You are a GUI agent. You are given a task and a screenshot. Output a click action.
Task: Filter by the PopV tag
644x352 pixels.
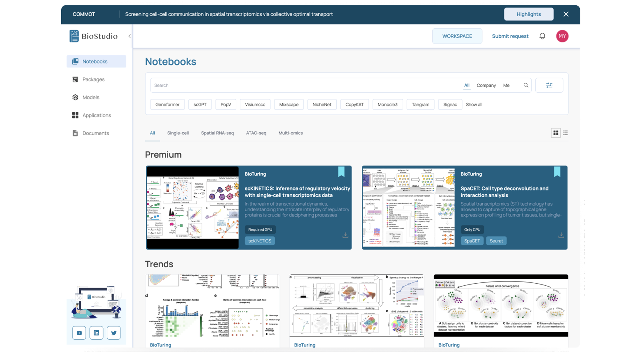click(x=226, y=105)
